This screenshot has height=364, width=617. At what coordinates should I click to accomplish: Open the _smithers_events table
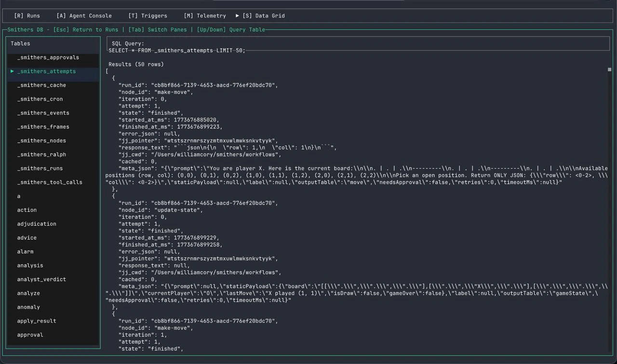pos(43,113)
